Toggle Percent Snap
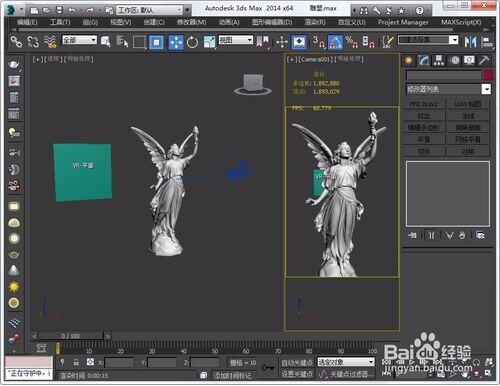Viewport: 500px width, 386px height. pyautogui.click(x=351, y=42)
